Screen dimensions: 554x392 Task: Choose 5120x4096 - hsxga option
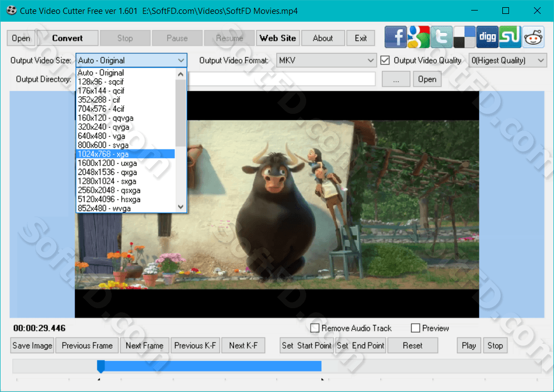126,199
